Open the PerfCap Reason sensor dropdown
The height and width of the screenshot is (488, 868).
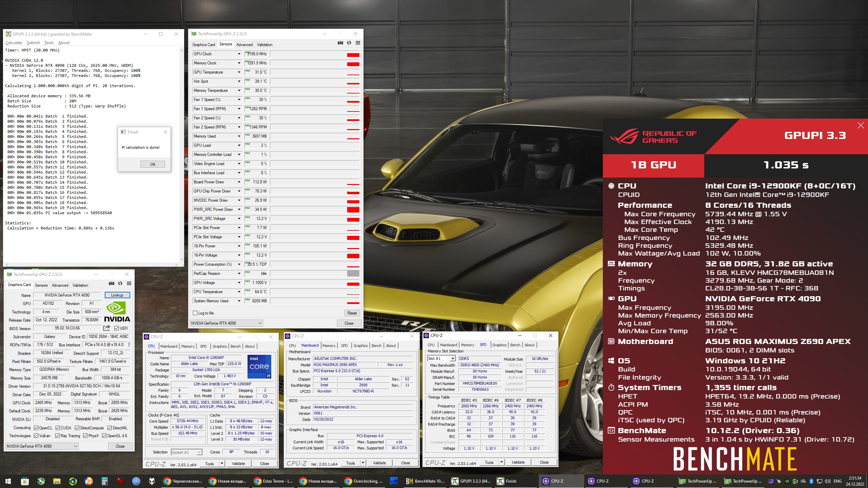[239, 273]
